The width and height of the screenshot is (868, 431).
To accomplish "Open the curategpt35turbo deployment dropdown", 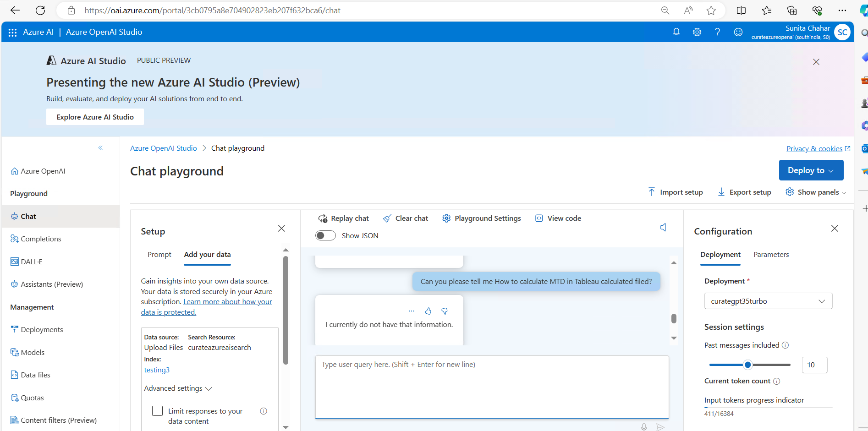I will [768, 301].
